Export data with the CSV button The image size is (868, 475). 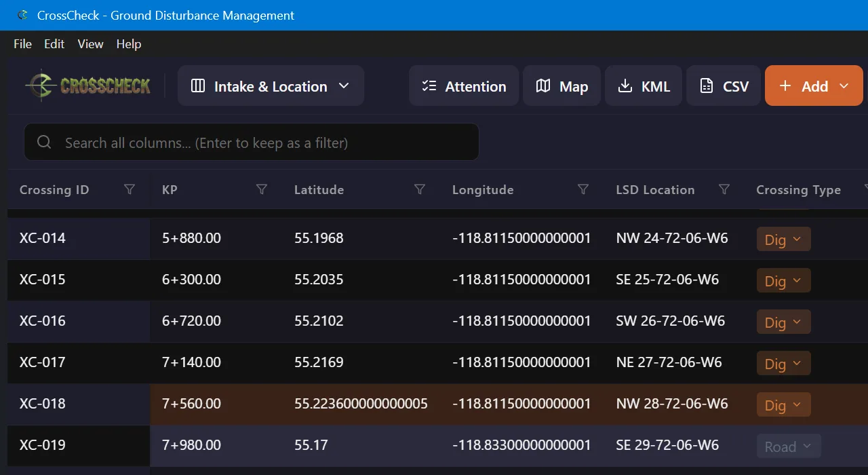[x=724, y=85]
